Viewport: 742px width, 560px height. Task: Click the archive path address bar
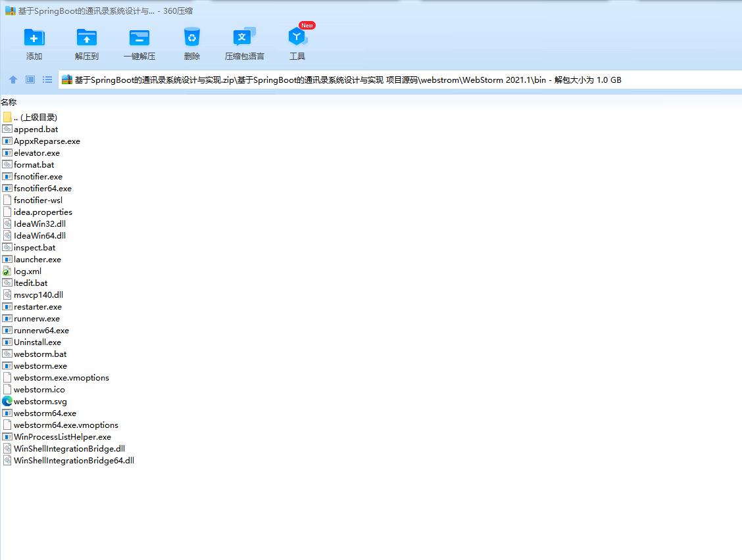(400, 80)
